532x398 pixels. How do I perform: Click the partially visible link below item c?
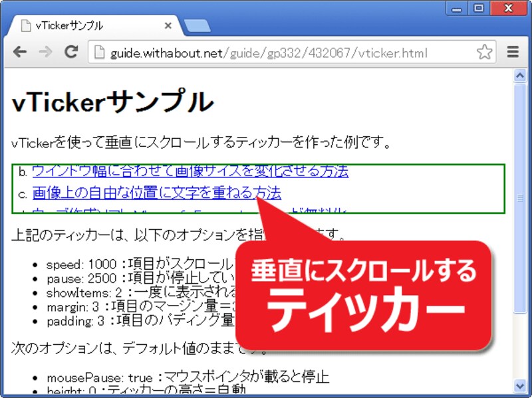[100, 209]
